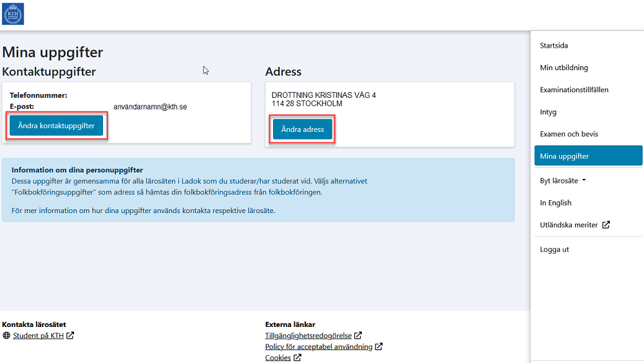Screen dimensions: 644x363
Task: Open the Tillgänglighetsredogörelse link
Action: (x=308, y=335)
